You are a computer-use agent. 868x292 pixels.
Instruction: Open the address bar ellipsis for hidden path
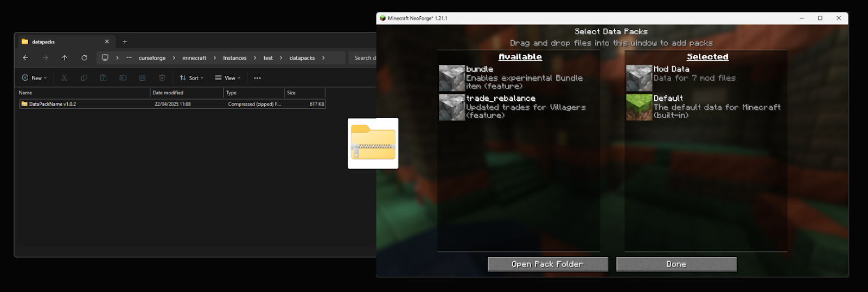coord(129,57)
